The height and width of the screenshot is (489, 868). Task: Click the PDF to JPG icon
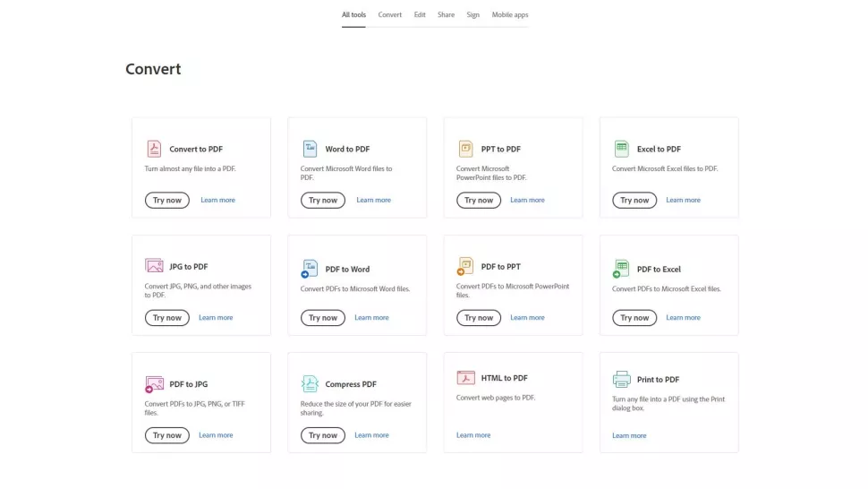pos(154,384)
